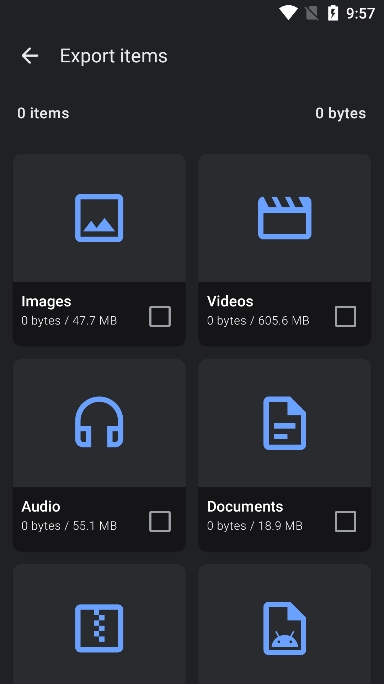Check the Images checkbox

[x=160, y=316]
